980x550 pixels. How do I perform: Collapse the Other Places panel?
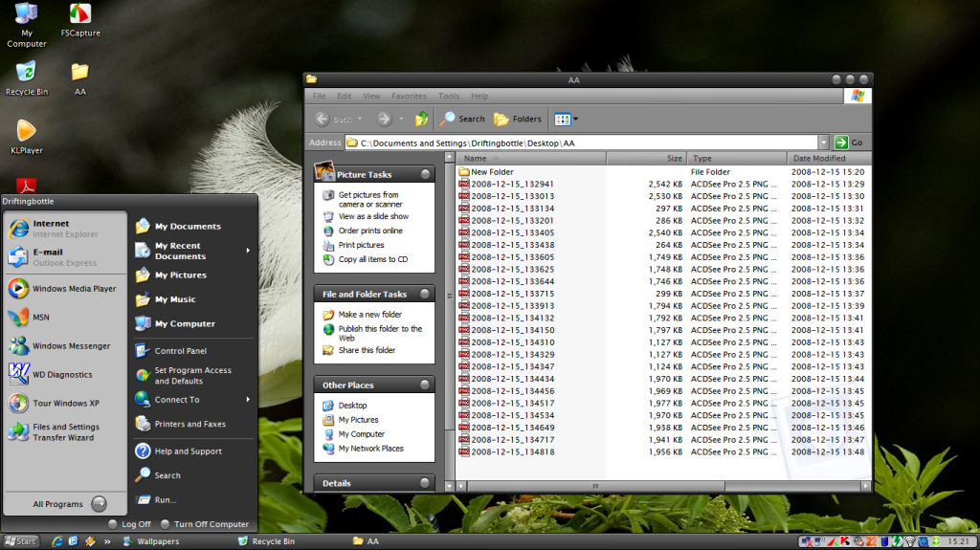point(425,385)
